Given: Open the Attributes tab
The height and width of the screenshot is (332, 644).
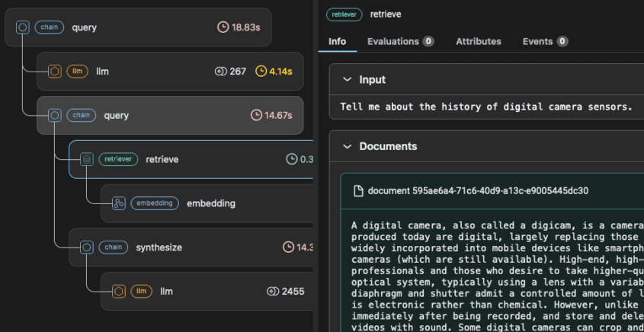Looking at the screenshot, I should (x=478, y=41).
